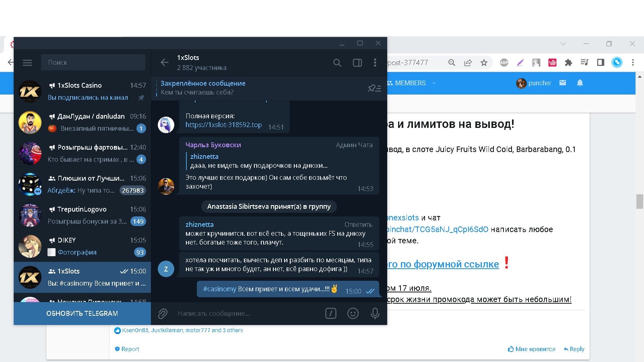Image resolution: width=644 pixels, height=362 pixels.
Task: Open the Плюшки от Лучши... group
Action: pyautogui.click(x=82, y=184)
